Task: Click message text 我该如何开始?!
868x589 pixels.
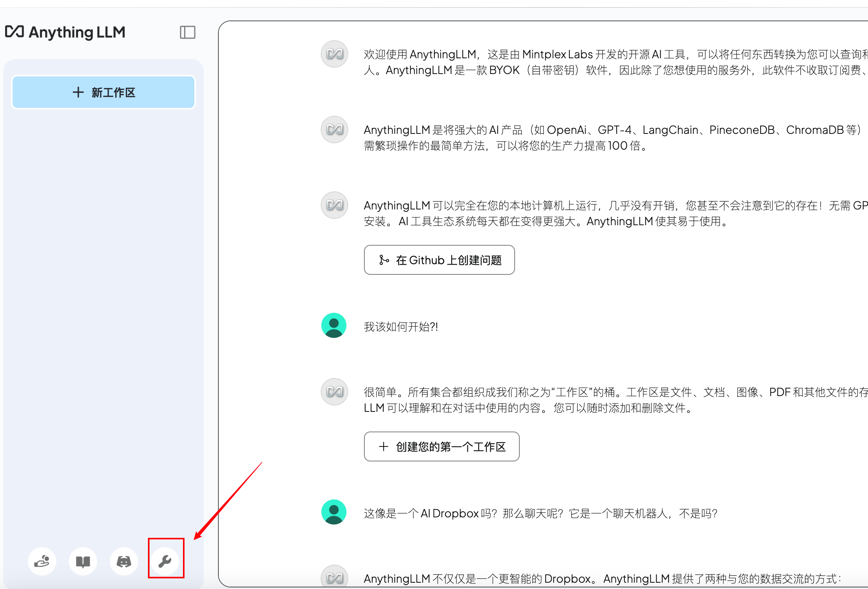Action: pyautogui.click(x=401, y=327)
